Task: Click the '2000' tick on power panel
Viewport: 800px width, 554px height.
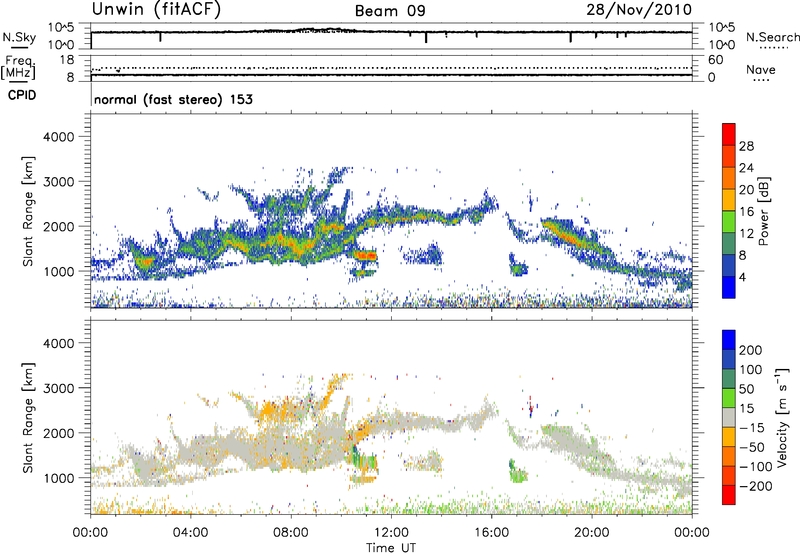Action: click(58, 226)
